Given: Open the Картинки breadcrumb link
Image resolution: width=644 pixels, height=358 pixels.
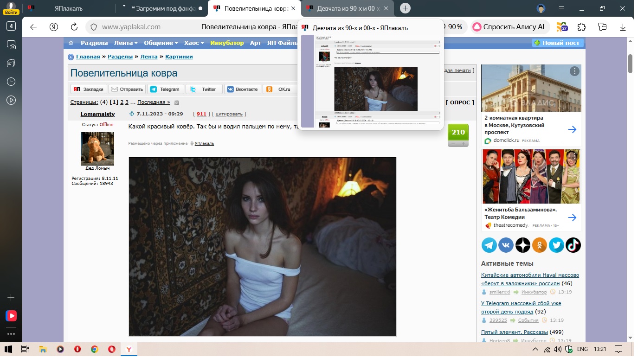Looking at the screenshot, I should point(178,57).
